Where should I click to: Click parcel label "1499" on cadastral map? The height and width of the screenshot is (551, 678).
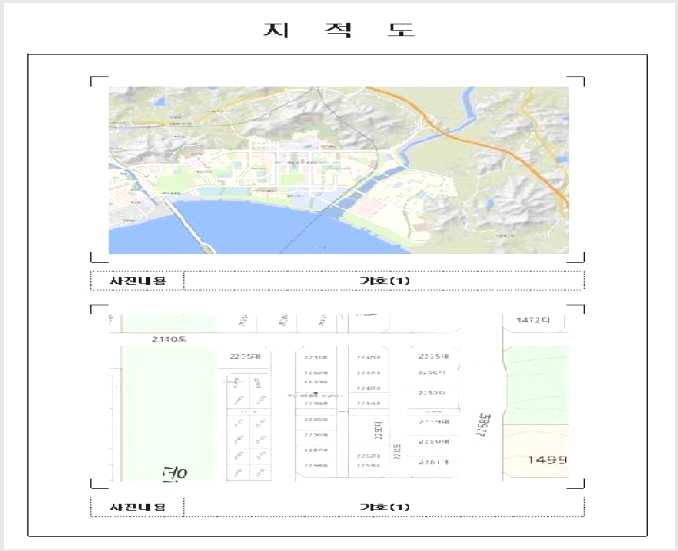coord(547,460)
